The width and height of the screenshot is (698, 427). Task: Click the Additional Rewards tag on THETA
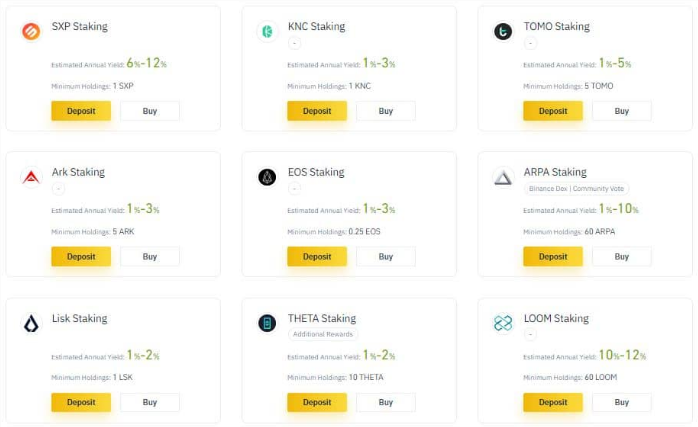pos(323,334)
